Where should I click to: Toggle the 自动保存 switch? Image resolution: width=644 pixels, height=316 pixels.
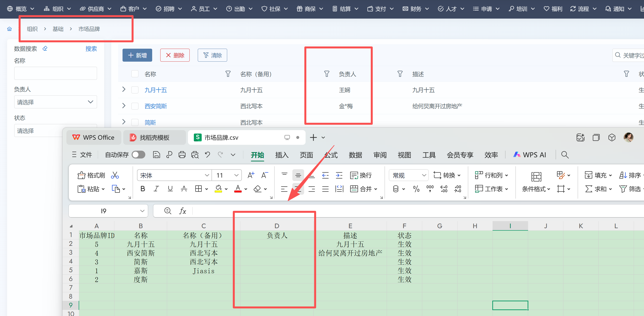click(x=138, y=155)
